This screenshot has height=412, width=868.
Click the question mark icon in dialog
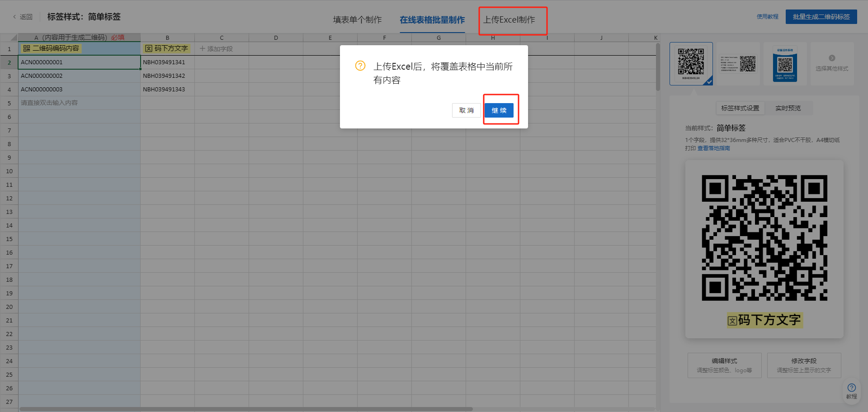360,66
